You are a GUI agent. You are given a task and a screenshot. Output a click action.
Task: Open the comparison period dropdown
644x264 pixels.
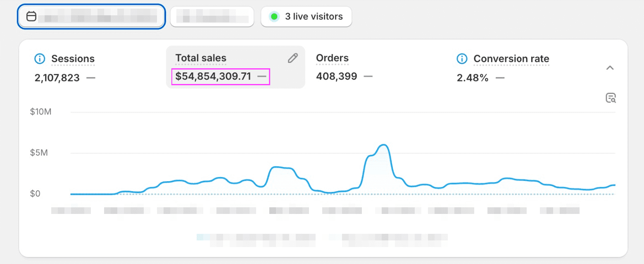[212, 17]
